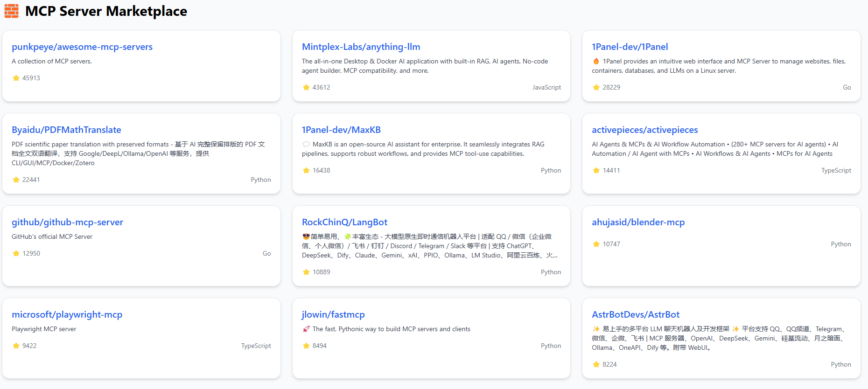Open the github/github-mcp-server repository link
Image resolution: width=868 pixels, height=389 pixels.
point(67,222)
